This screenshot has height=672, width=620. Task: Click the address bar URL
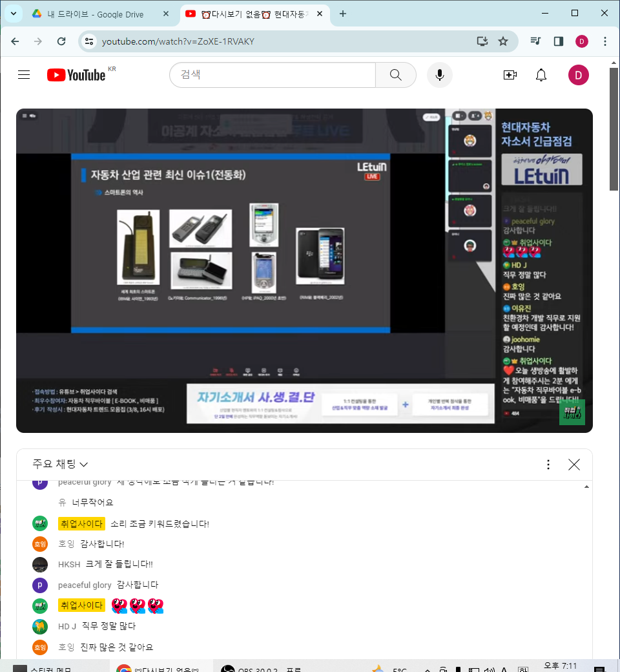point(178,41)
